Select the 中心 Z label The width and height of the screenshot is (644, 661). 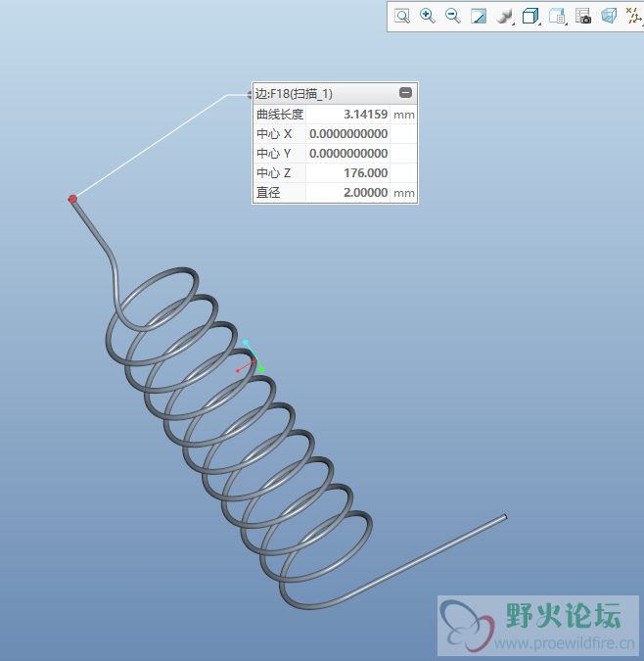274,173
